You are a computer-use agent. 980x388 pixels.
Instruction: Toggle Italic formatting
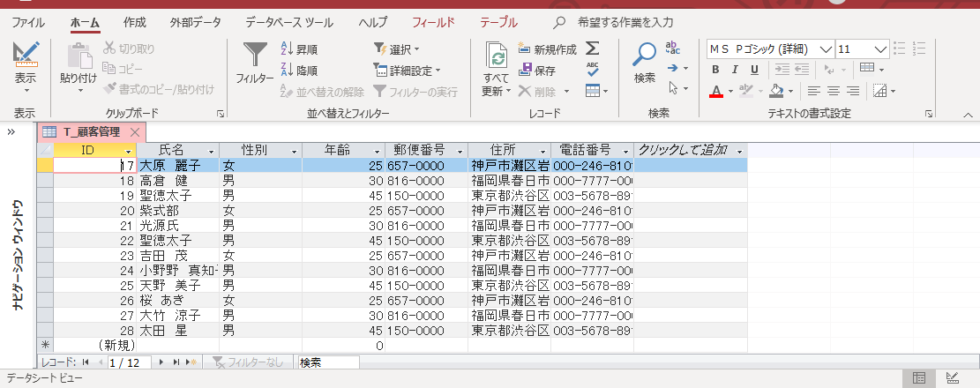pyautogui.click(x=736, y=70)
